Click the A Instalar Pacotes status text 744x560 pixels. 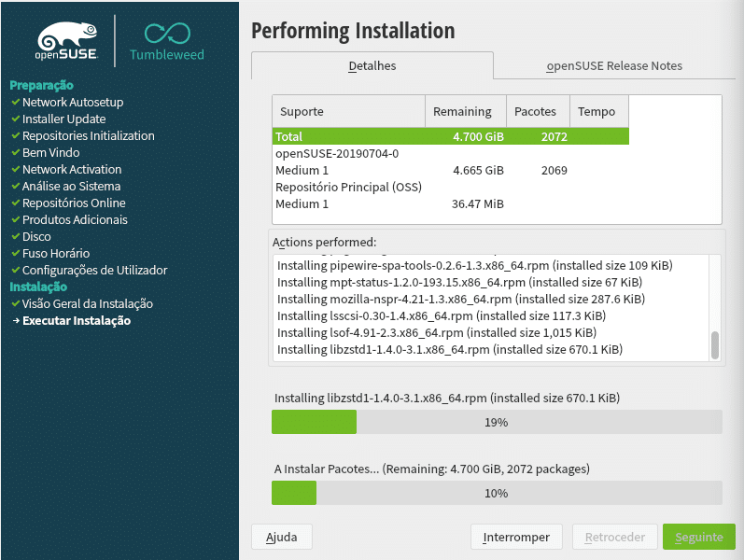pyautogui.click(x=432, y=469)
